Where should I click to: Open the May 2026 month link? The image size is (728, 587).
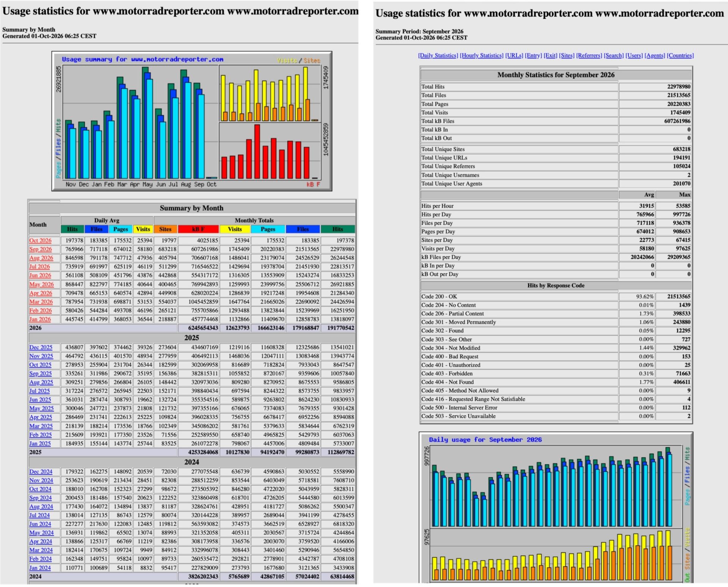click(x=41, y=284)
